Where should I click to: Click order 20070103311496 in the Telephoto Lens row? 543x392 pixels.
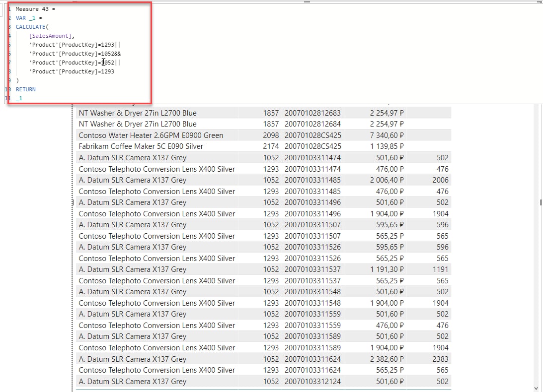(312, 214)
